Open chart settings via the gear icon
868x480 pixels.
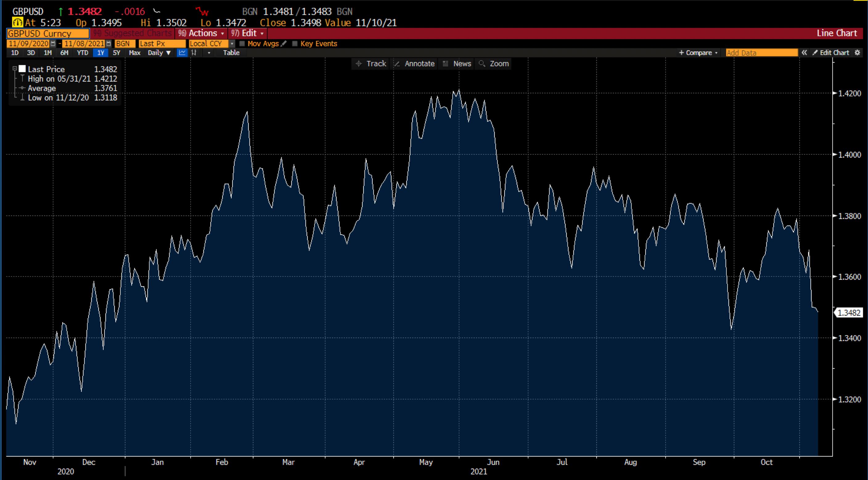858,53
